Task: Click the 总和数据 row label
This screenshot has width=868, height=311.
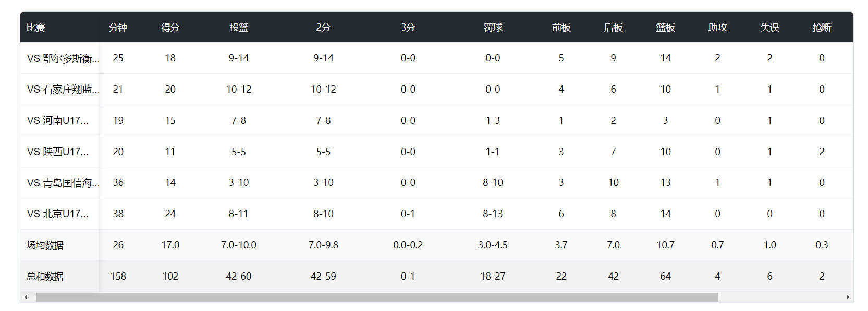Action: pyautogui.click(x=45, y=277)
